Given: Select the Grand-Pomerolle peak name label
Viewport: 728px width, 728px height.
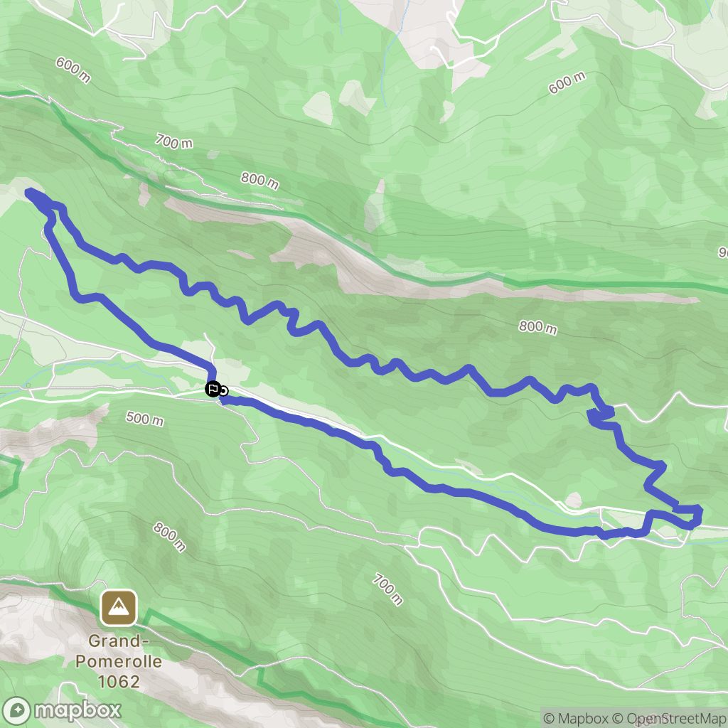Looking at the screenshot, I should (x=119, y=651).
